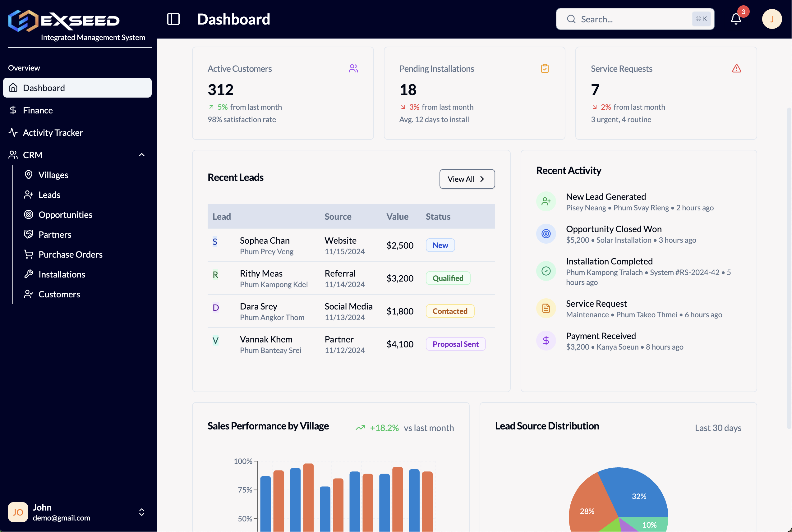The image size is (792, 532).
Task: Open the Purchase Orders cart icon
Action: [29, 254]
